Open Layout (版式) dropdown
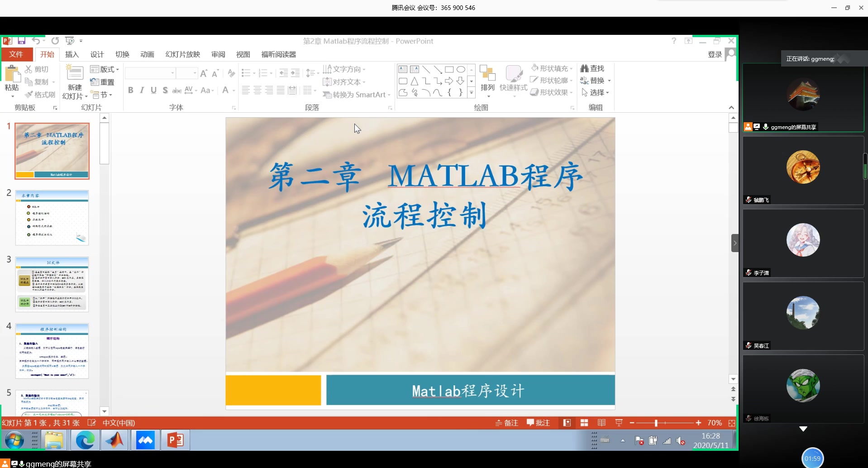 coord(105,69)
